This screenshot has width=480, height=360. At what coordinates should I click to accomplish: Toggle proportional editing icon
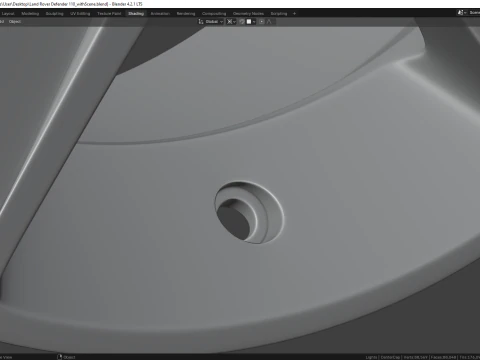tap(262, 22)
